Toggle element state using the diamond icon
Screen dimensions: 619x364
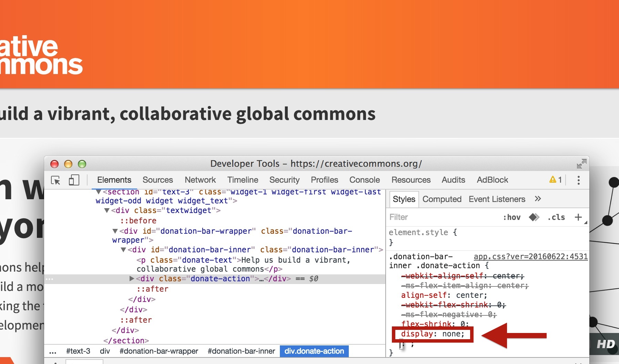tap(534, 217)
